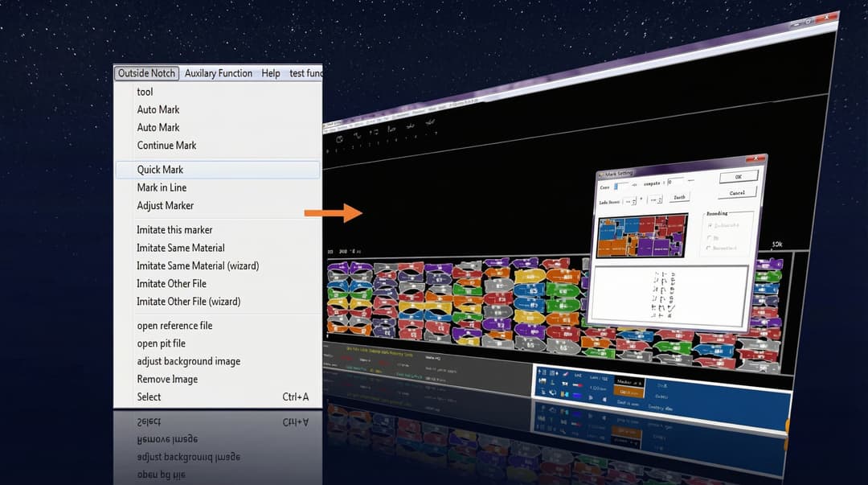This screenshot has height=485, width=868.
Task: Click the button right of the spinners
Action: [679, 197]
